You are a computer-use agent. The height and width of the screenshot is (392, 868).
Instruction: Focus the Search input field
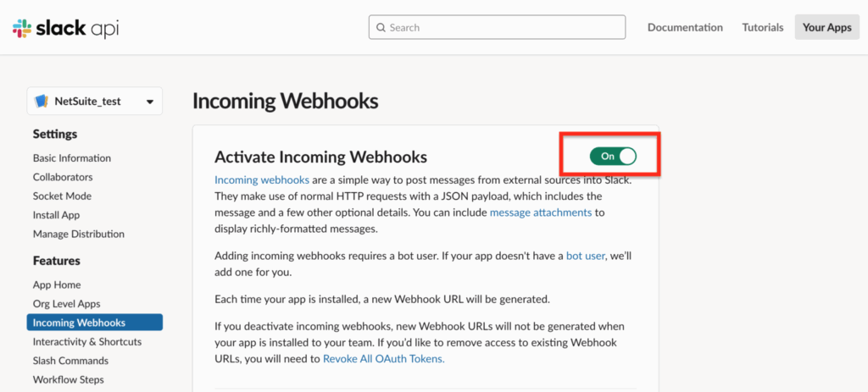point(497,27)
